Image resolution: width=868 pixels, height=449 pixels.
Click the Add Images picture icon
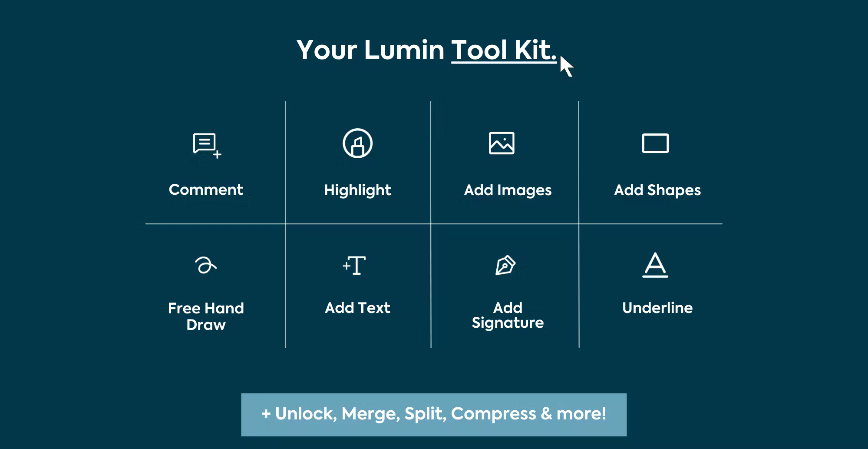tap(502, 143)
